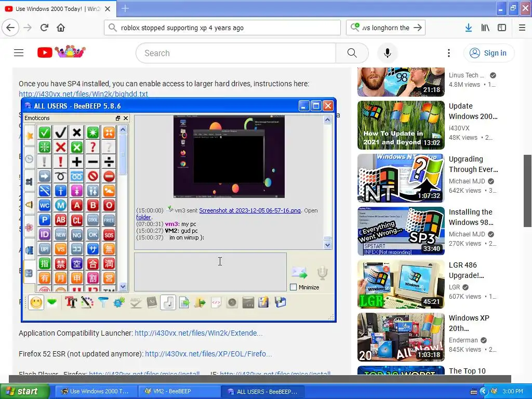Open the Screenshot at 2023-12-05 06-57-16.png link
Viewport: 532px width, 399px height.
(250, 210)
